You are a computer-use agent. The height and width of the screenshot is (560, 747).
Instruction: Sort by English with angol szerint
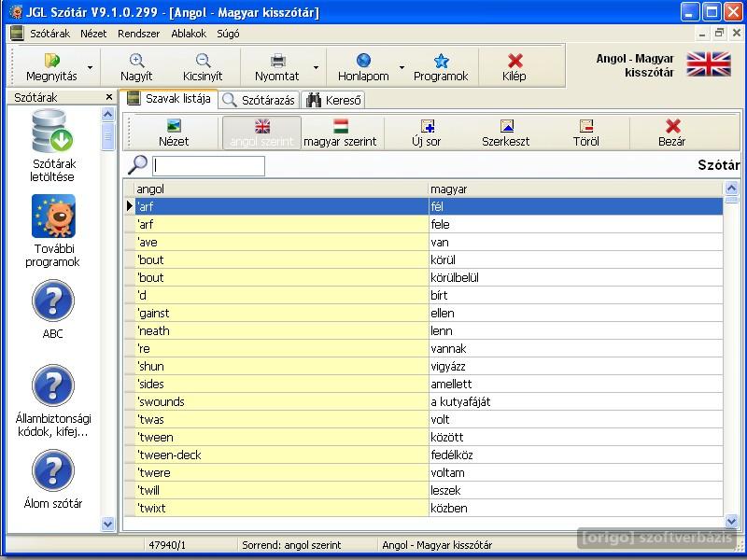pos(261,133)
